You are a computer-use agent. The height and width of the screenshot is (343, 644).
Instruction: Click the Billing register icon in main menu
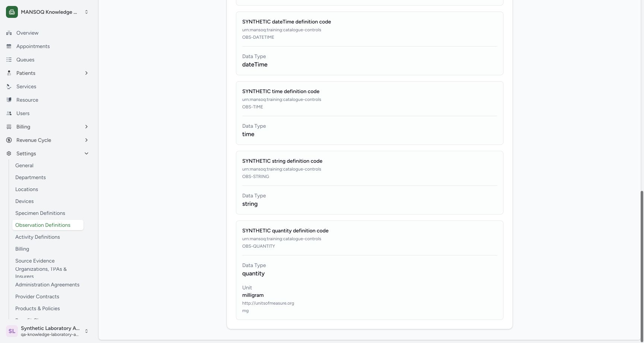point(9,127)
